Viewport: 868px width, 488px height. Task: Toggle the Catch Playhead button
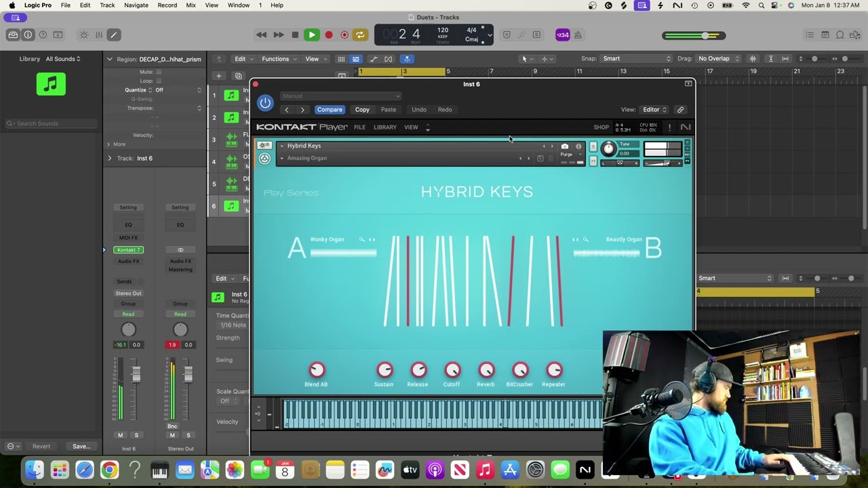[407, 59]
